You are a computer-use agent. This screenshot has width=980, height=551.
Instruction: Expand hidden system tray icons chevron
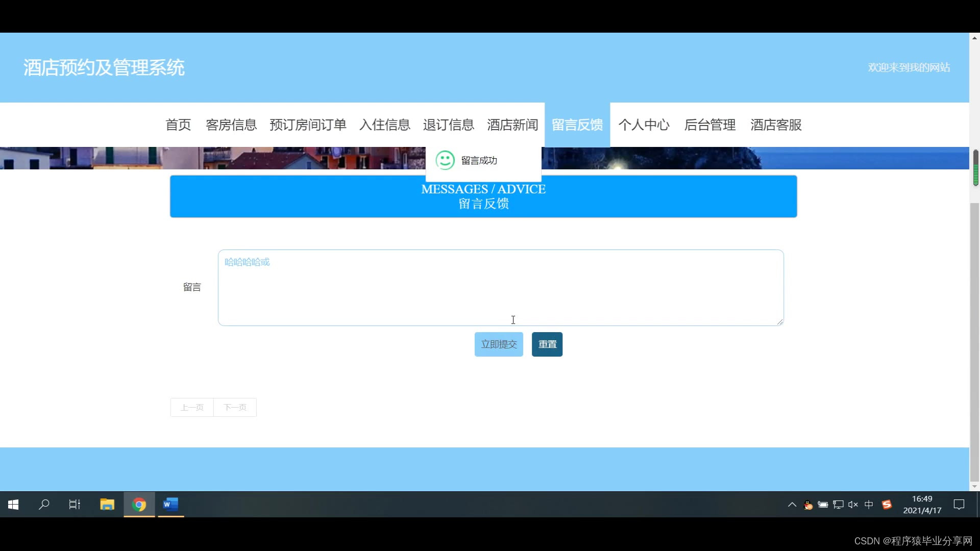792,505
